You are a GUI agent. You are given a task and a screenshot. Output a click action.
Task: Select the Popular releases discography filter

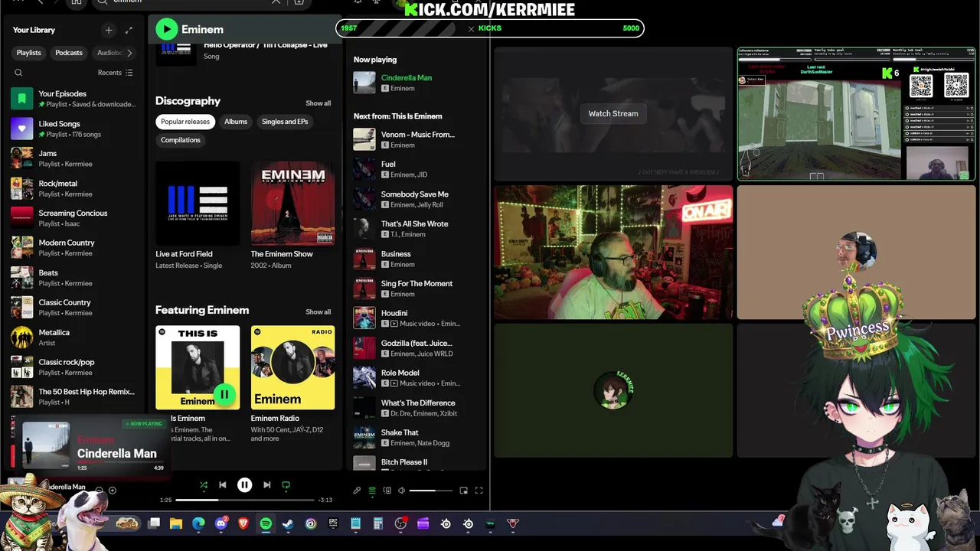tap(185, 122)
